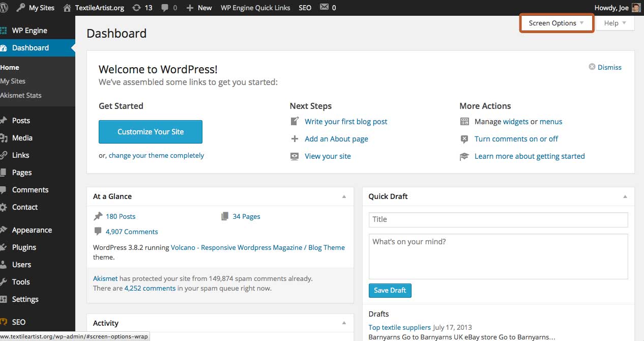This screenshot has width=644, height=341.
Task: Open the 180 Posts link
Action: pyautogui.click(x=121, y=216)
